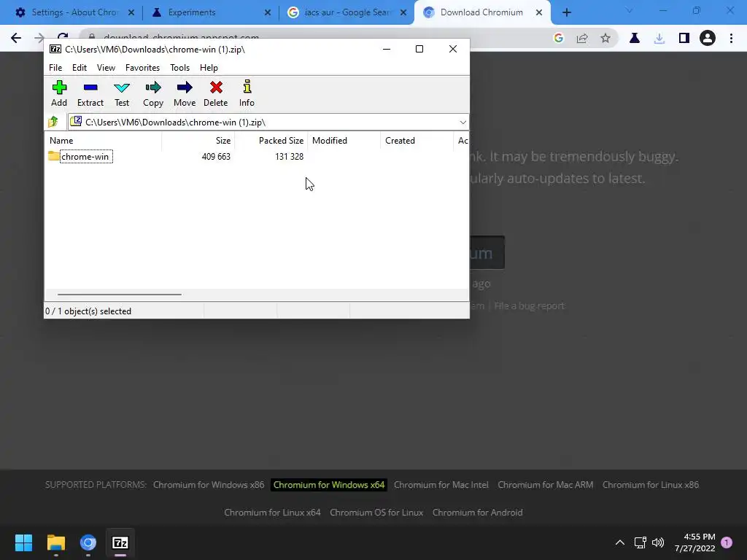The width and height of the screenshot is (747, 560).
Task: Open the Info toolbar icon
Action: 247,93
